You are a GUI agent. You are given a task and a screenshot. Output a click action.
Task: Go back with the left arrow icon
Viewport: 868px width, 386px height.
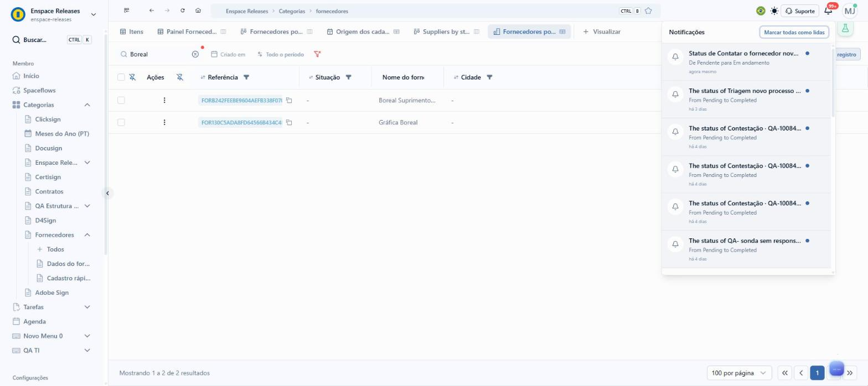pos(151,11)
